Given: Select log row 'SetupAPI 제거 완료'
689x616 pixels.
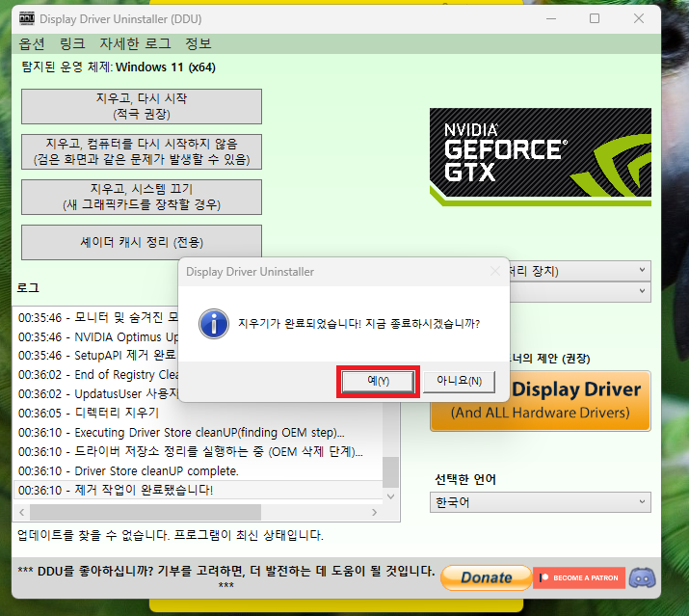Looking at the screenshot, I should (96, 355).
